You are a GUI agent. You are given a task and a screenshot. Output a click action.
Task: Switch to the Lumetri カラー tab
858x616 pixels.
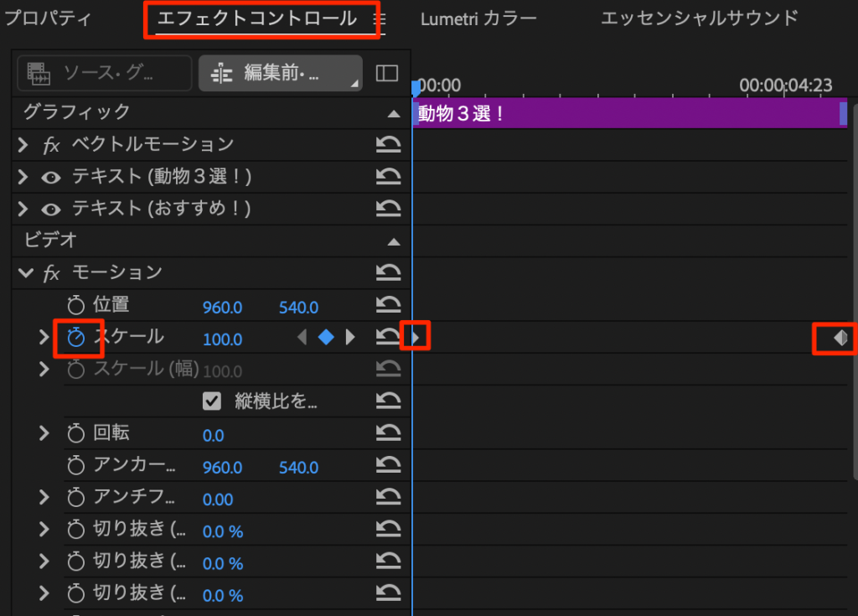[x=478, y=18]
